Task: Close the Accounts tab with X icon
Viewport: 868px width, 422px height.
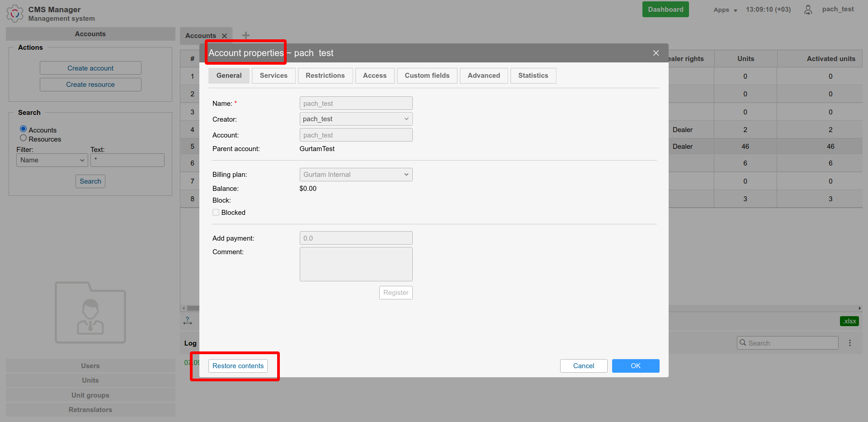Action: [224, 36]
